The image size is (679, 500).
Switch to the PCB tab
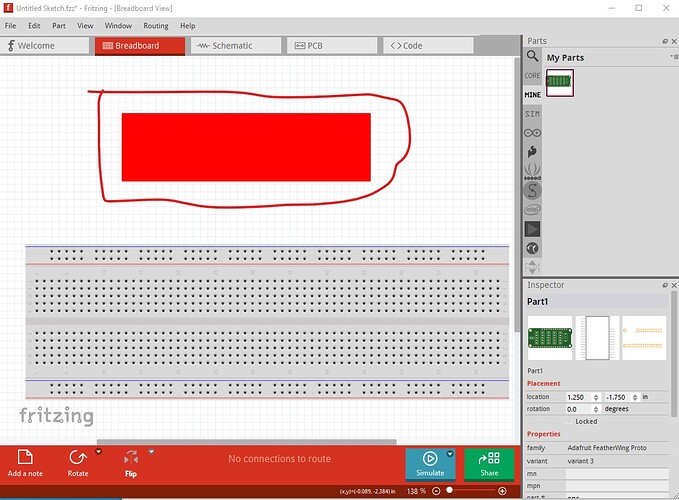(x=332, y=45)
